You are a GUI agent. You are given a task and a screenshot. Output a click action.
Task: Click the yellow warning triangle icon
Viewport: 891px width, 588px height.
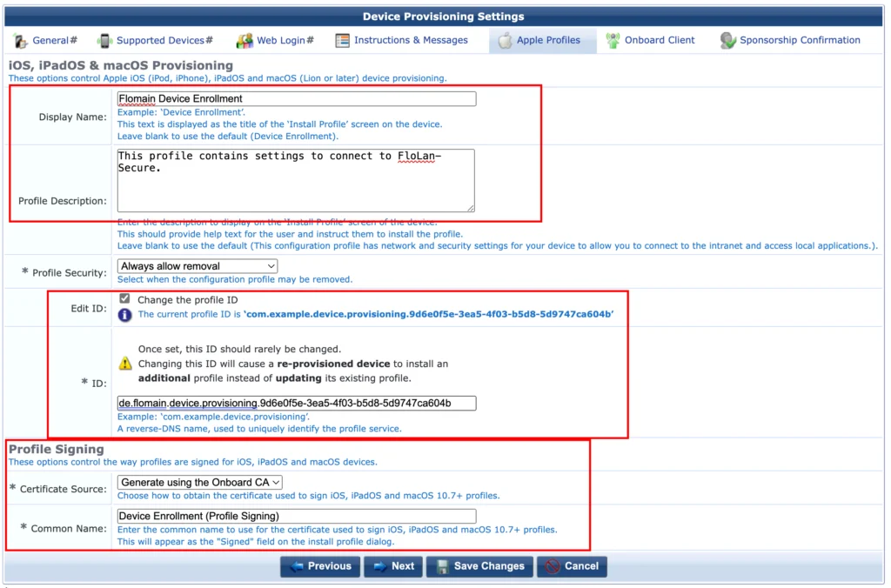click(x=125, y=364)
